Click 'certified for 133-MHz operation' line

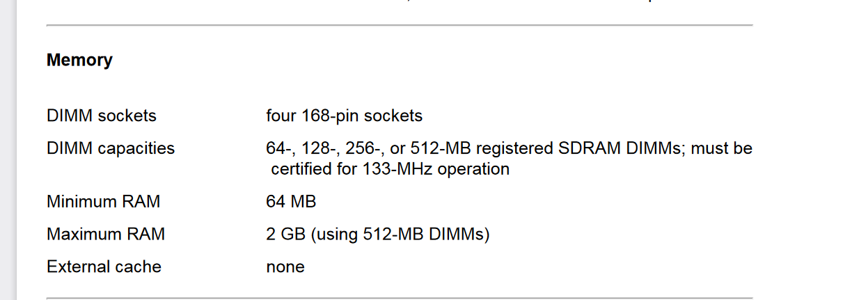pyautogui.click(x=390, y=169)
